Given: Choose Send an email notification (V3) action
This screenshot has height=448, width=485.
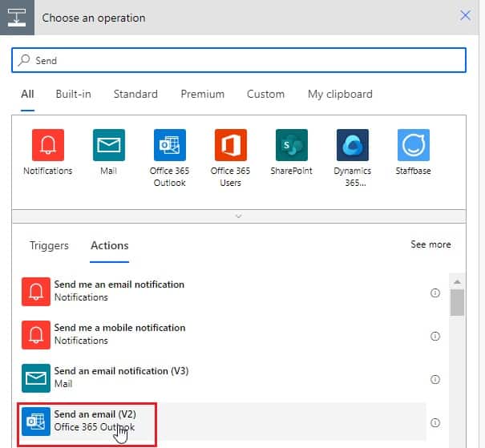Looking at the screenshot, I should [224, 378].
